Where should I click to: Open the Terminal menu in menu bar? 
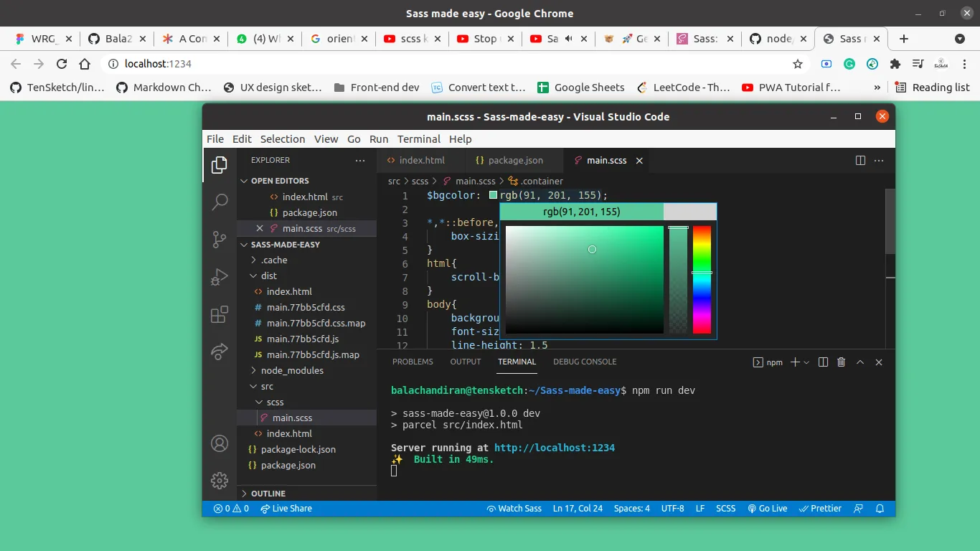click(x=418, y=139)
